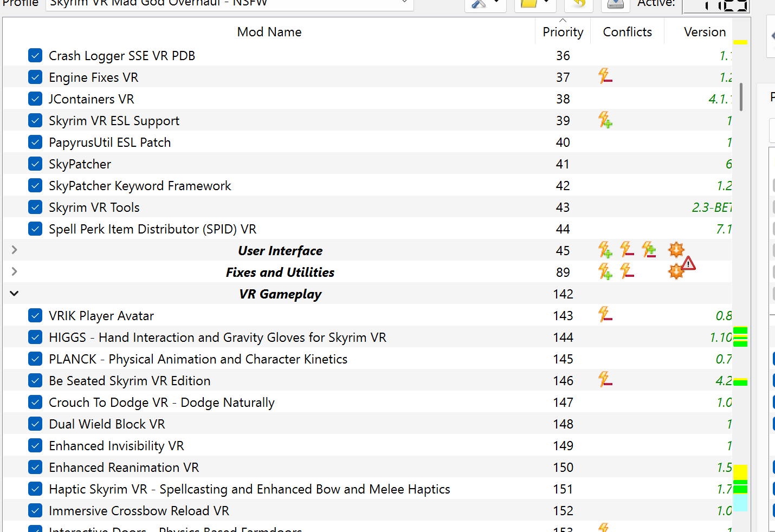Click Be Seated Skyrim VR Edition conflict icon
The image size is (775, 532).
click(x=605, y=379)
